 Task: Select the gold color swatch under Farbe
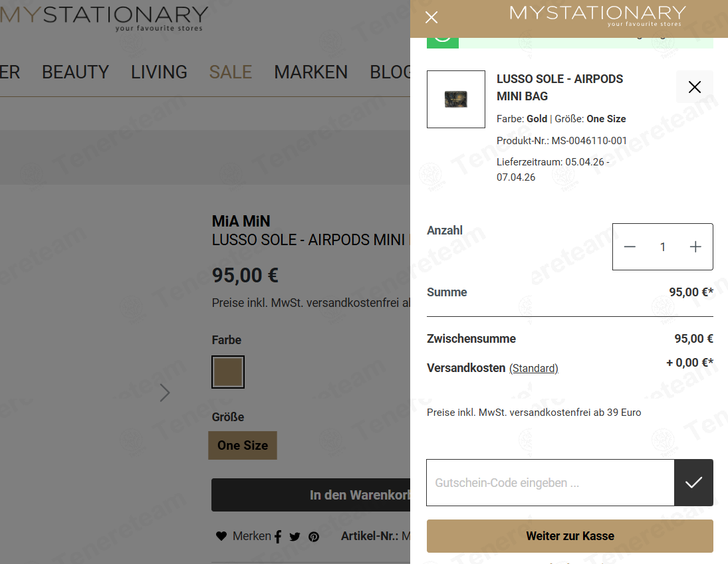pos(228,372)
